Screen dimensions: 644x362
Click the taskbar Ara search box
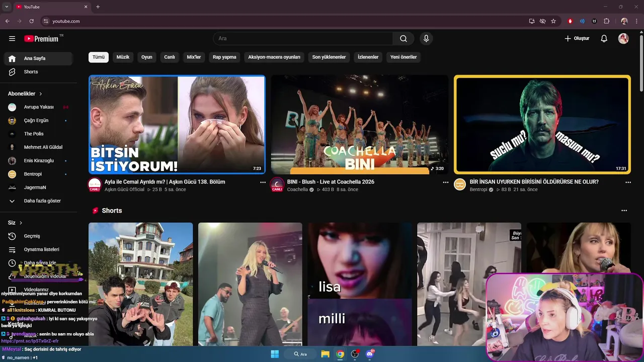coord(300,354)
